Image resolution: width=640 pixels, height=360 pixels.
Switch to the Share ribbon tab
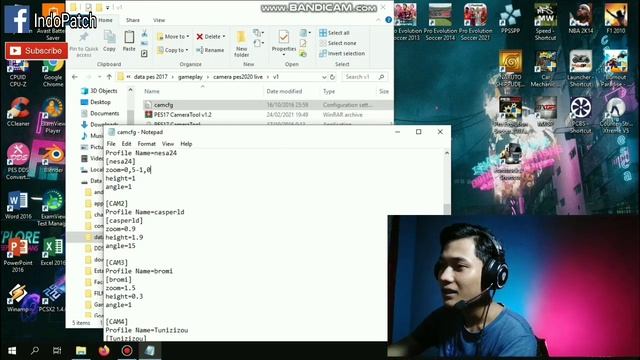tap(133, 20)
